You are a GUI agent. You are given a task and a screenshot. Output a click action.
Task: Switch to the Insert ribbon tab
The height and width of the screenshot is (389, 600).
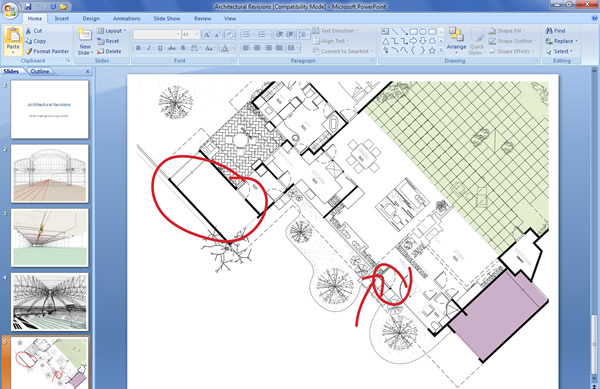(62, 18)
